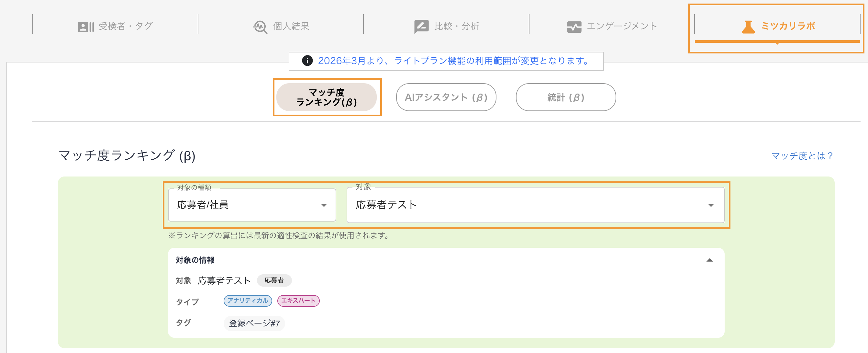The image size is (868, 353).
Task: Click the エキスパート type badge
Action: (298, 301)
